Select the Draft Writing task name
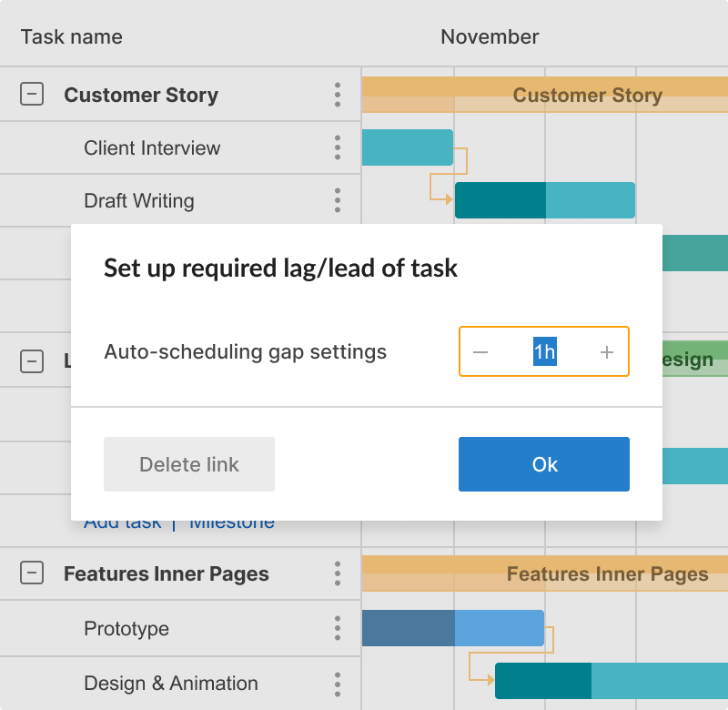The image size is (728, 710). pos(138,200)
